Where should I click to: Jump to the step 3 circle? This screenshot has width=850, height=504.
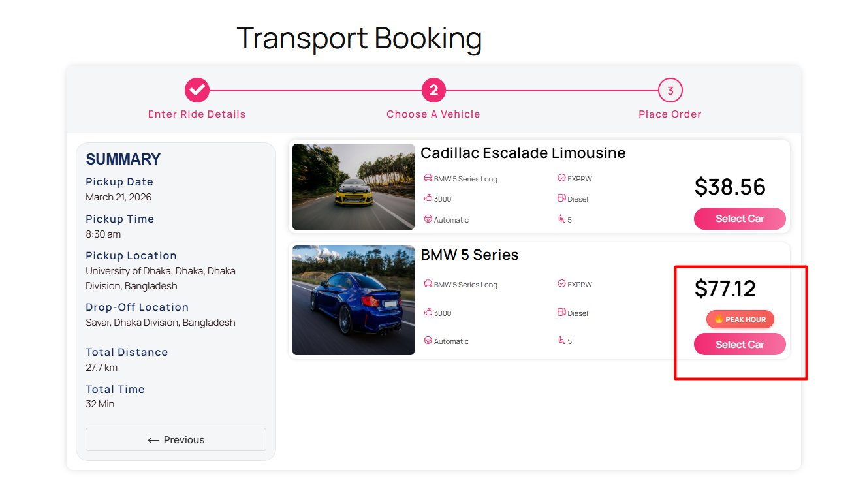point(670,90)
